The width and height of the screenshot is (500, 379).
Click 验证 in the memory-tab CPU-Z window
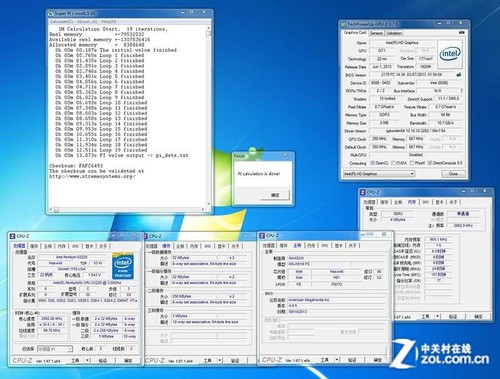452,316
